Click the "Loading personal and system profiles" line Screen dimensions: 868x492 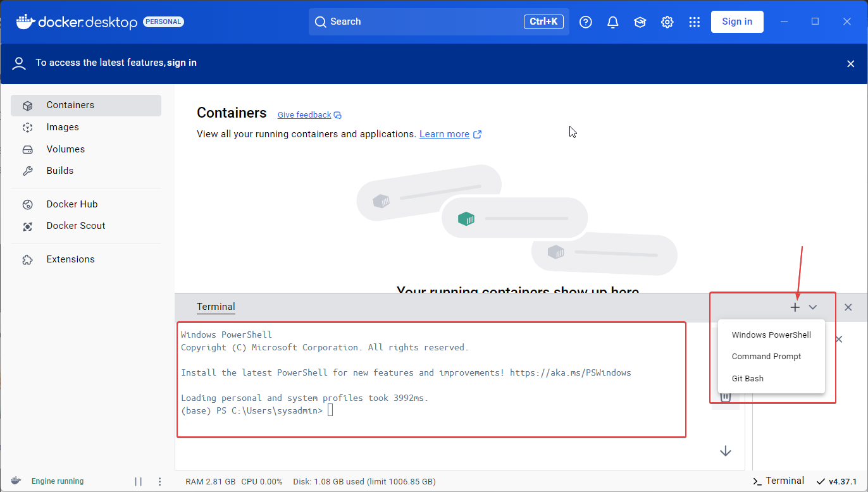(305, 398)
